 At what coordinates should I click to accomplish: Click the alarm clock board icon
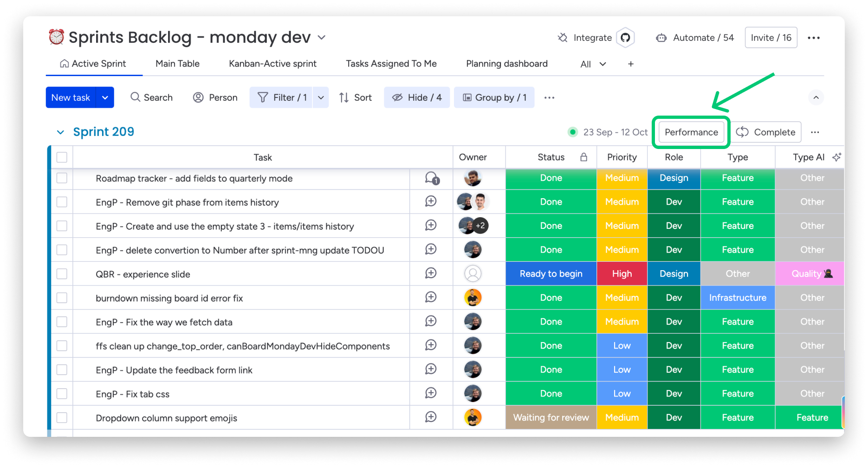pos(57,37)
